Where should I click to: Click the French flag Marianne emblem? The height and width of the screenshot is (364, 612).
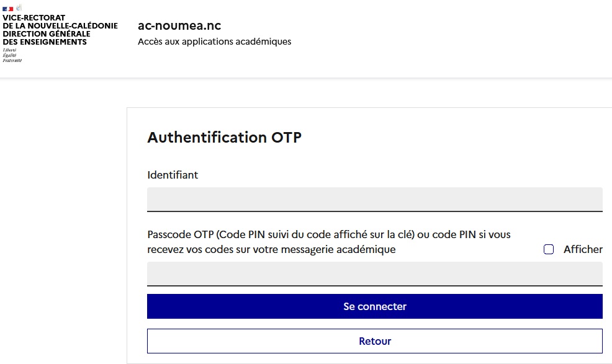[x=12, y=8]
